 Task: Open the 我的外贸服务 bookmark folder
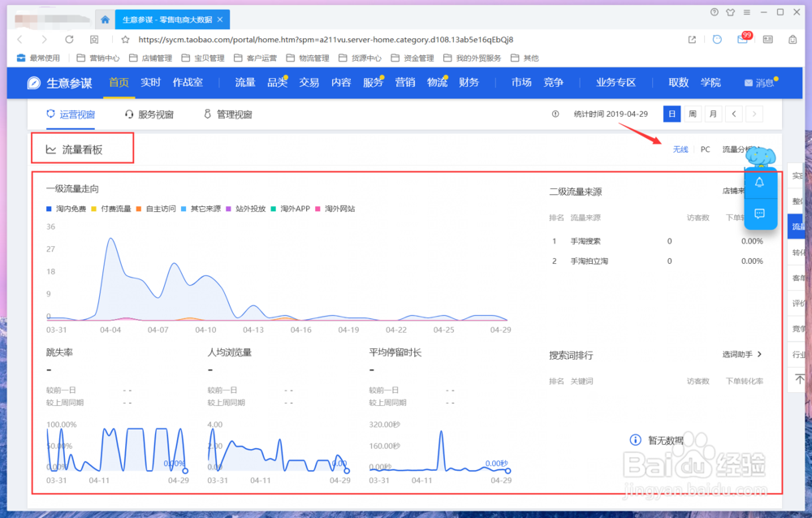pos(473,58)
